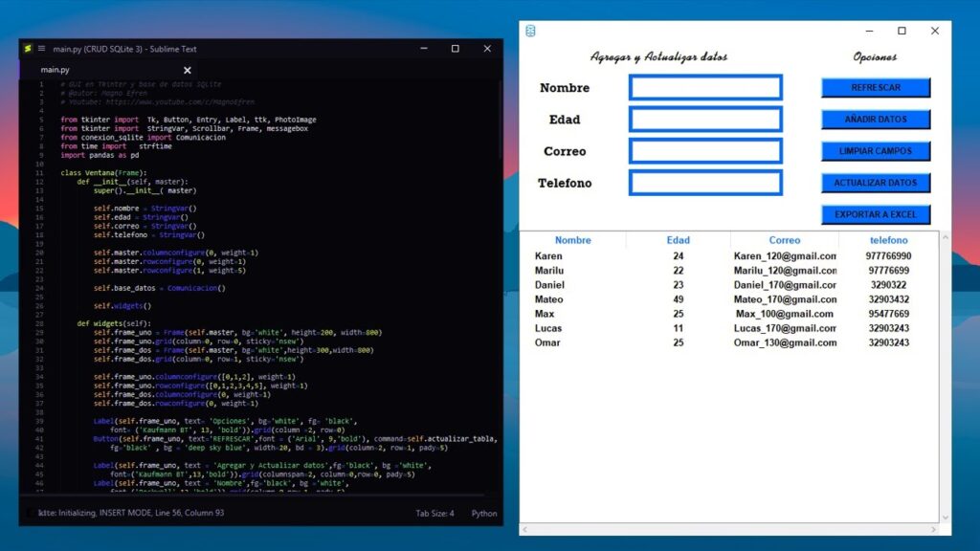Open the Sublime Text hamburger menu
The height and width of the screenshot is (551, 980).
(41, 49)
